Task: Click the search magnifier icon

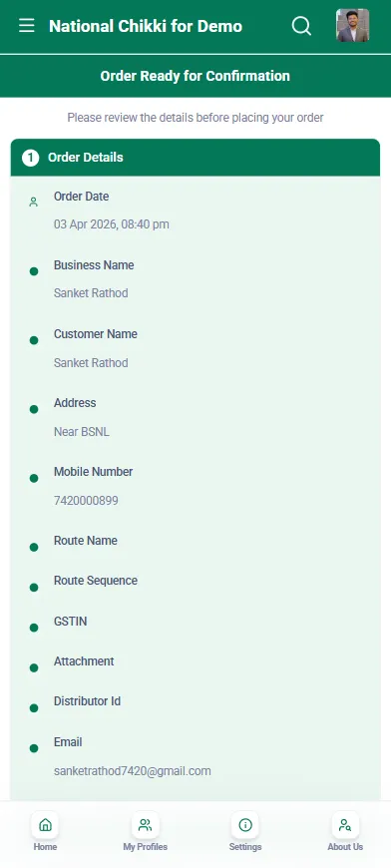Action: tap(301, 26)
